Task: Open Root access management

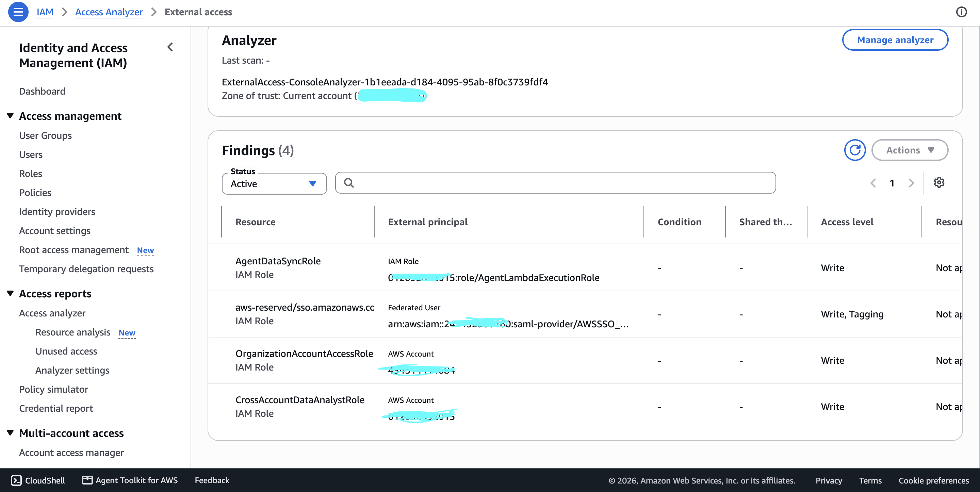Action: pos(74,250)
